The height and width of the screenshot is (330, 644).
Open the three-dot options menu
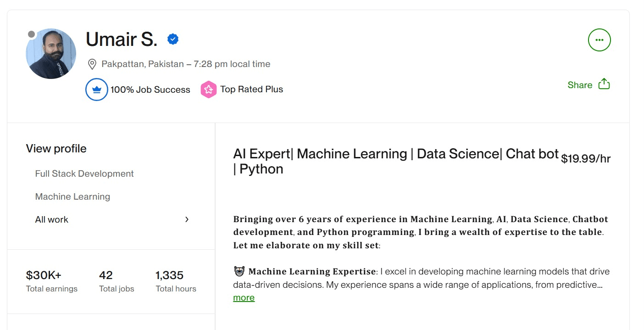click(x=599, y=40)
